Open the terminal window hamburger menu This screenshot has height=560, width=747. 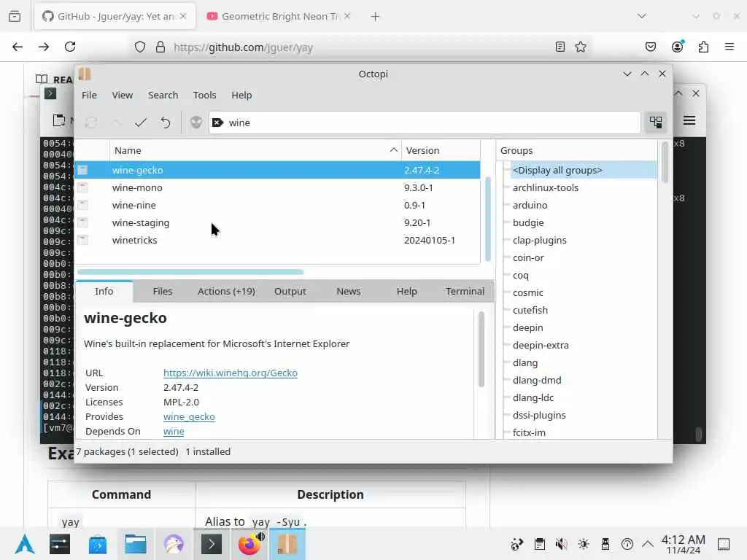point(689,120)
